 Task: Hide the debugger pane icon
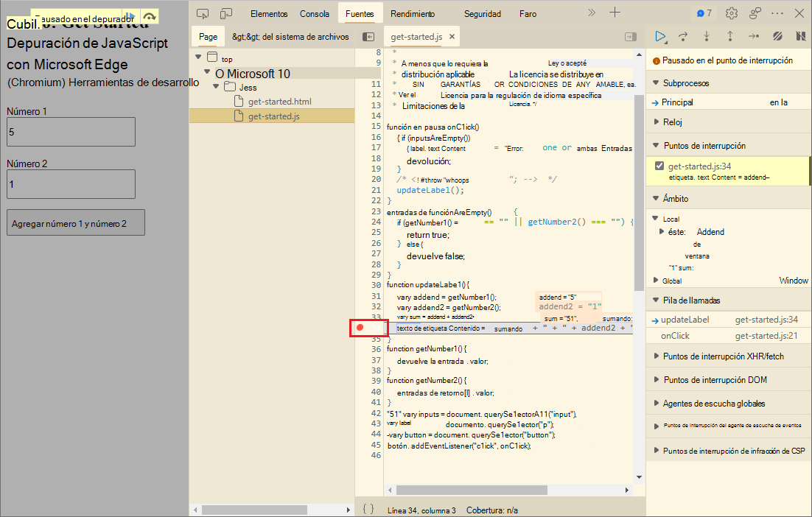point(630,37)
